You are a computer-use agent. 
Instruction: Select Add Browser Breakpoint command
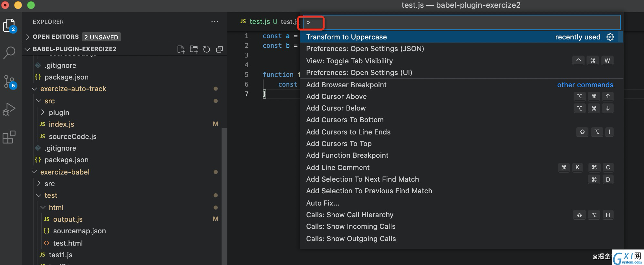point(462,85)
